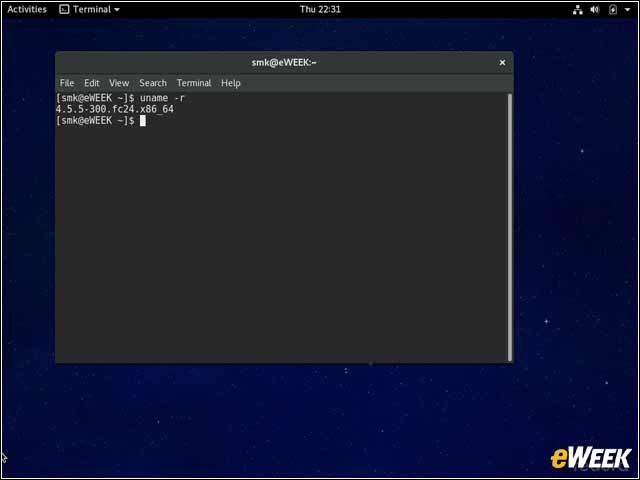Open the Search menu

click(153, 83)
